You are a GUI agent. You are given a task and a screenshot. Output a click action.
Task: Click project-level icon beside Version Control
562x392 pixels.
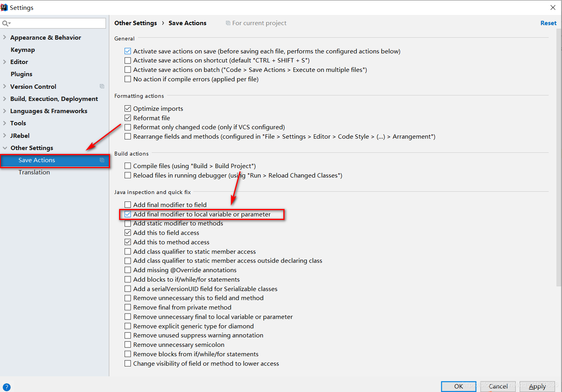[102, 86]
